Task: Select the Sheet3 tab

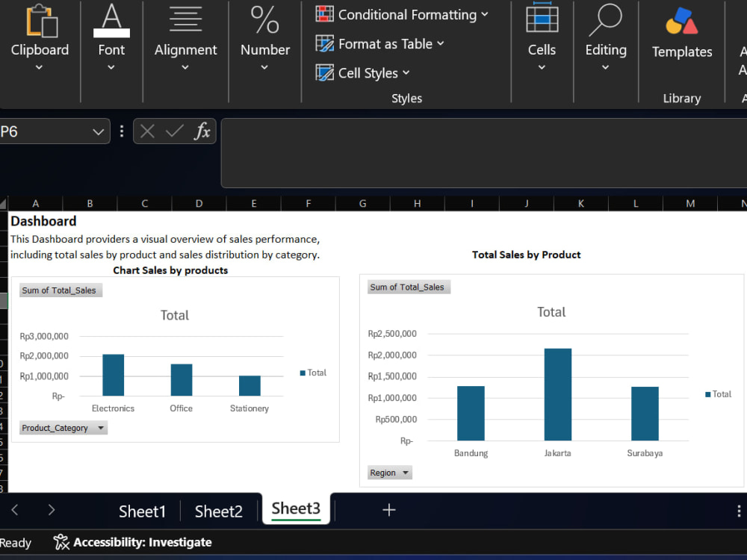Action: 296,508
